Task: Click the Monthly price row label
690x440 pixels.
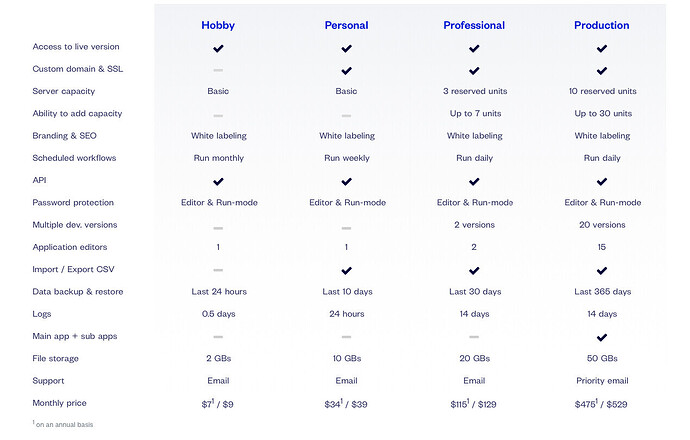Action: click(x=59, y=403)
